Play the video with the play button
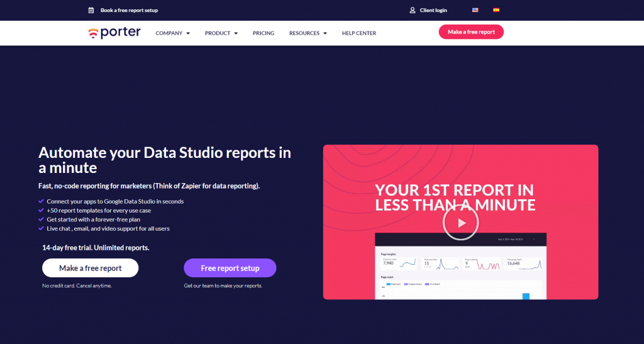This screenshot has width=644, height=344. pos(461,223)
